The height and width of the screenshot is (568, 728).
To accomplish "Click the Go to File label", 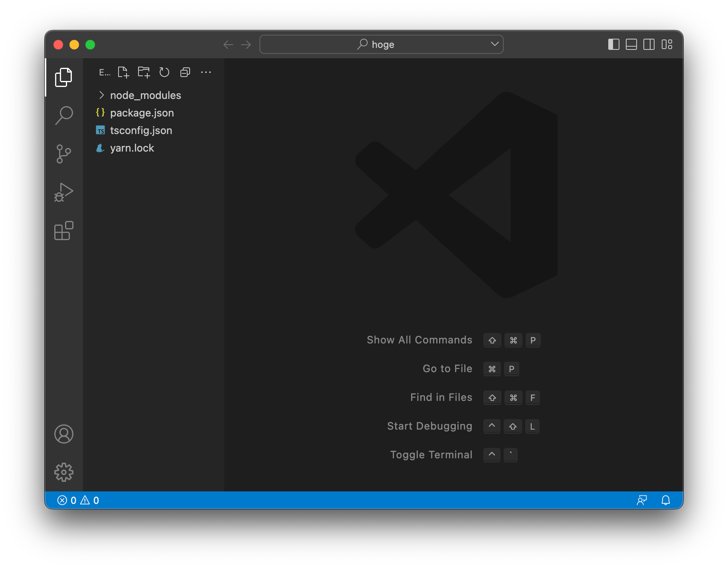I will (447, 369).
